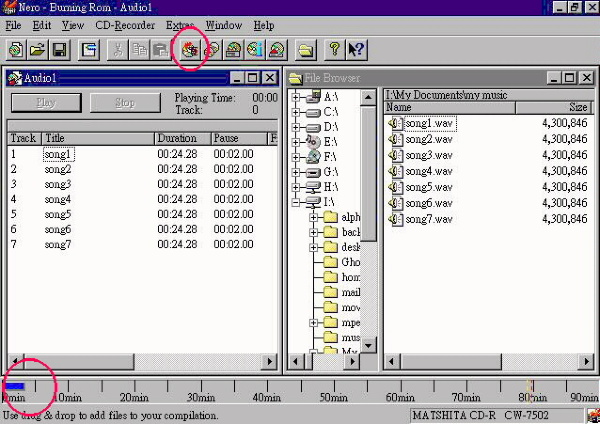600x424 pixels.
Task: Click the Audio1 horizontal scrollbar thumb
Action: coord(79,362)
